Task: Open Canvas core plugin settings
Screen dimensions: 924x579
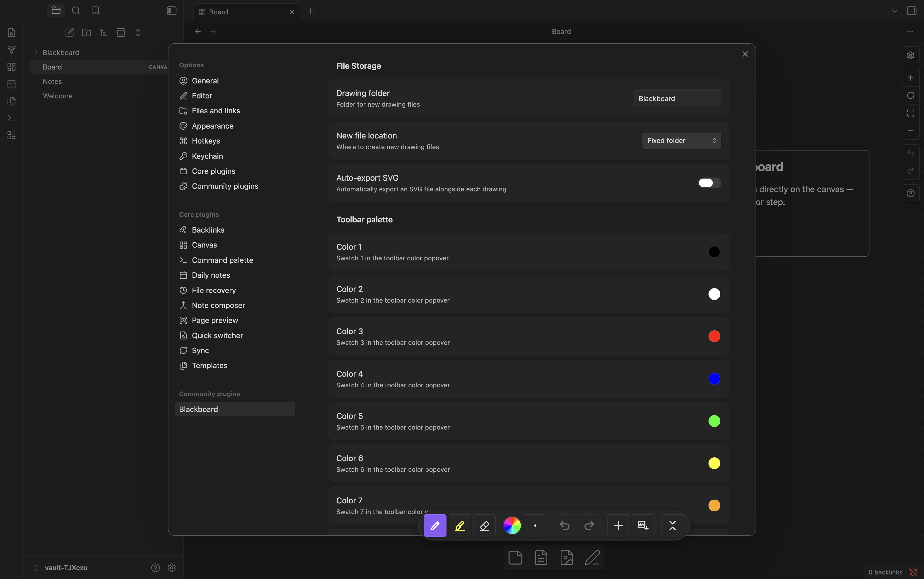Action: tap(235, 245)
